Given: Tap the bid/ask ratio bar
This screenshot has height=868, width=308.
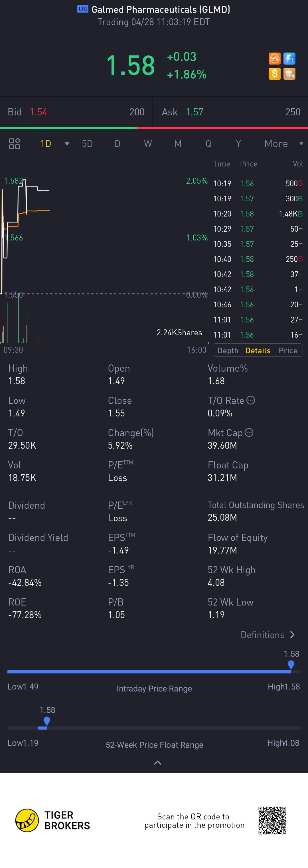Looking at the screenshot, I should pyautogui.click(x=154, y=128).
